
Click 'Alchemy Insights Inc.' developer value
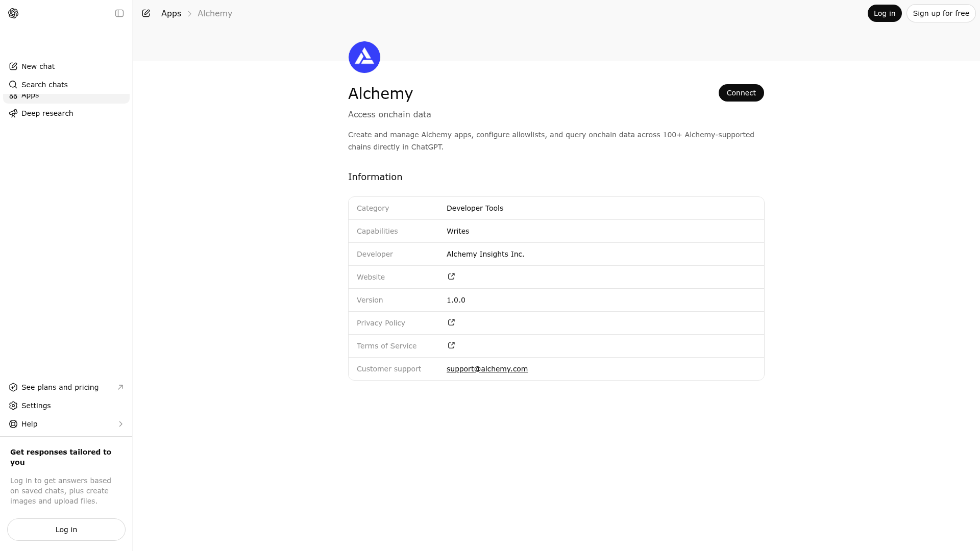coord(485,254)
